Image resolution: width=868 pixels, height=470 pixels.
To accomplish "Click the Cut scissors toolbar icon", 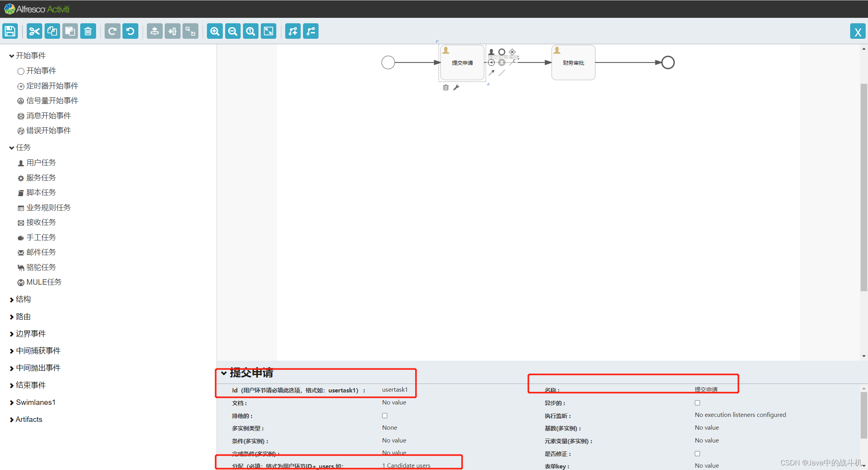I will [34, 31].
